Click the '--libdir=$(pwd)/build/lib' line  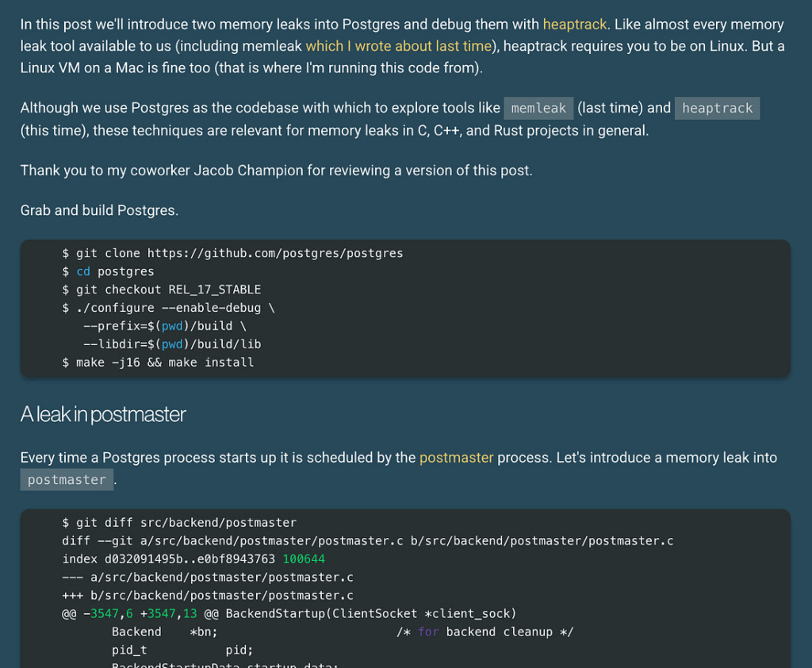click(x=172, y=344)
